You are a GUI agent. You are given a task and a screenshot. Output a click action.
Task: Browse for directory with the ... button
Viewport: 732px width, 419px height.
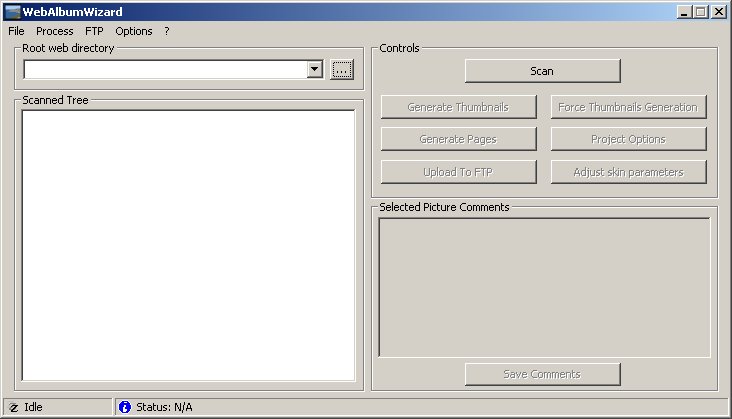coord(342,70)
